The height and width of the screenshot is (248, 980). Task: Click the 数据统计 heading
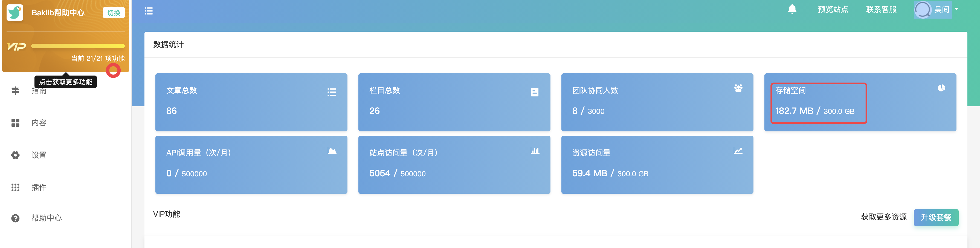pos(168,45)
